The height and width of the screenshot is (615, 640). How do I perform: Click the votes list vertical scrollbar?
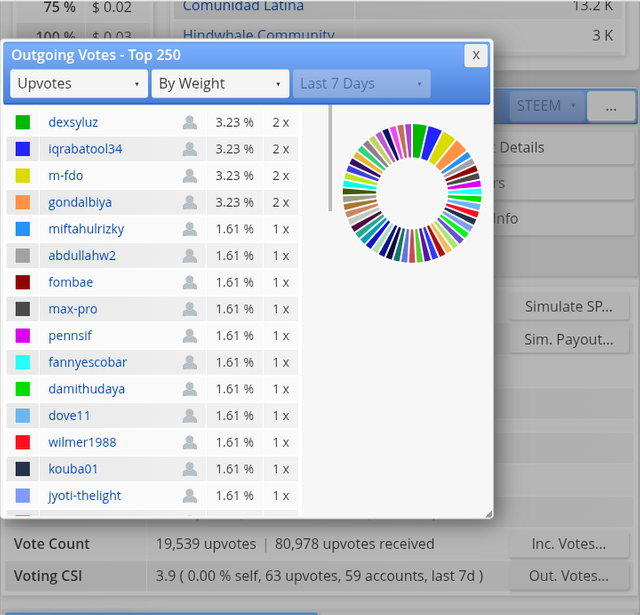[330, 158]
